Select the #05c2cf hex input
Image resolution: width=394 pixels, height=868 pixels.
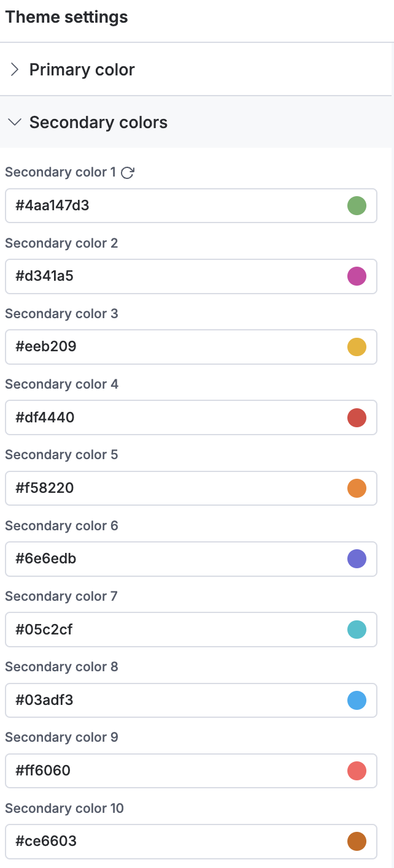click(x=191, y=630)
